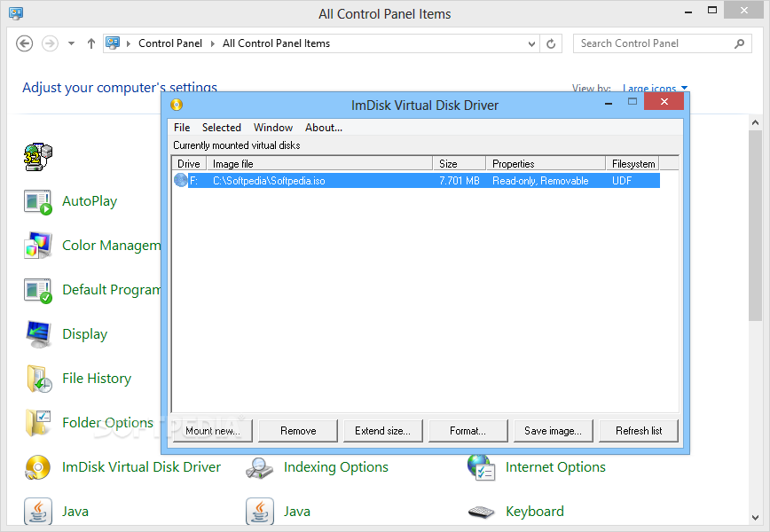This screenshot has width=770, height=532.
Task: Open the Java icon under Indexing Options
Action: 260,512
